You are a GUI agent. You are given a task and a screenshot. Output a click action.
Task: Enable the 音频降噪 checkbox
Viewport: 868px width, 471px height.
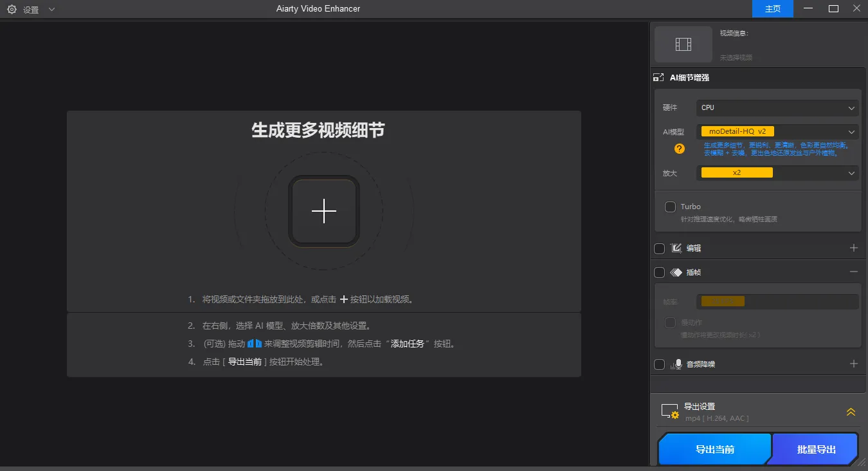(659, 364)
